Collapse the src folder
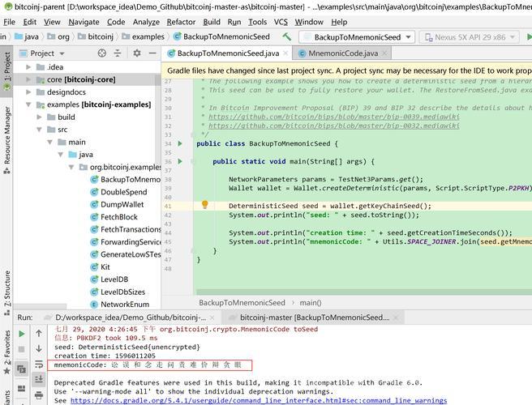Screen dimensions: 532x405 click(x=40, y=130)
